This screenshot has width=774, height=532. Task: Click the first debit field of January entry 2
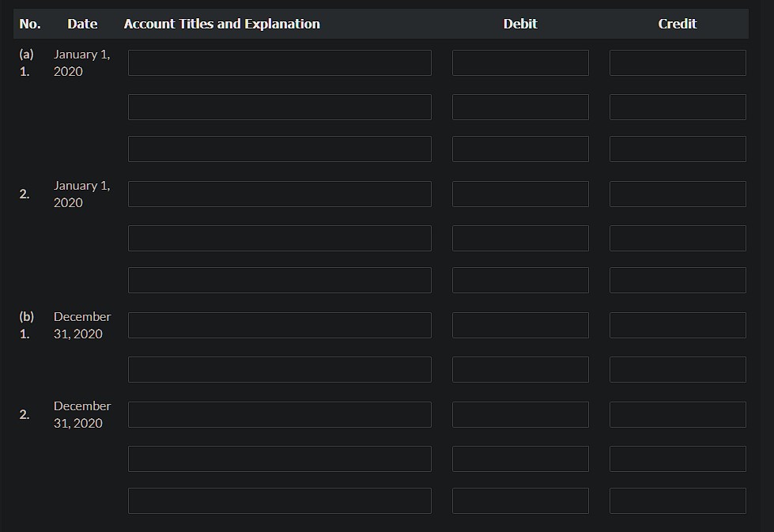520,194
